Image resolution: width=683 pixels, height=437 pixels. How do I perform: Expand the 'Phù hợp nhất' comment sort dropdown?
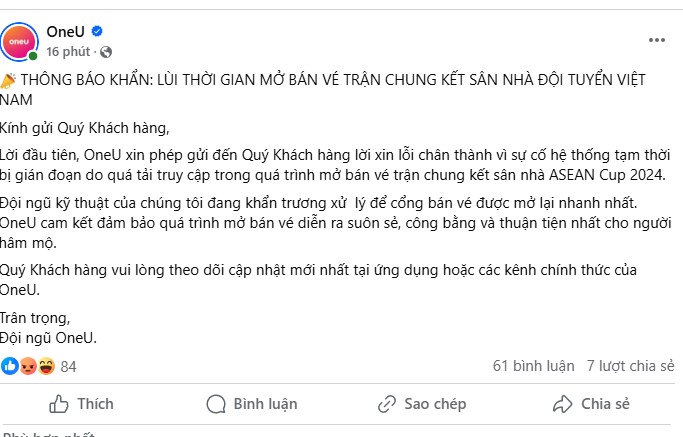coord(48,434)
